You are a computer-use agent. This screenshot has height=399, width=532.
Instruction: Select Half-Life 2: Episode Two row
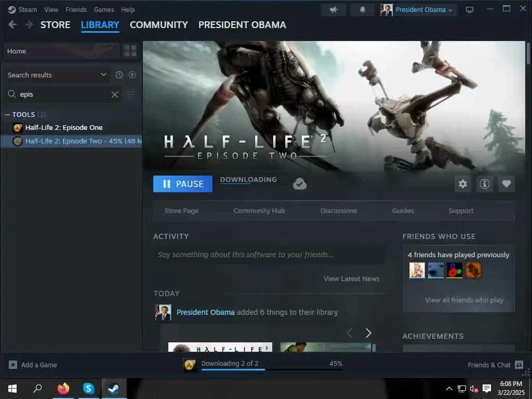71,141
